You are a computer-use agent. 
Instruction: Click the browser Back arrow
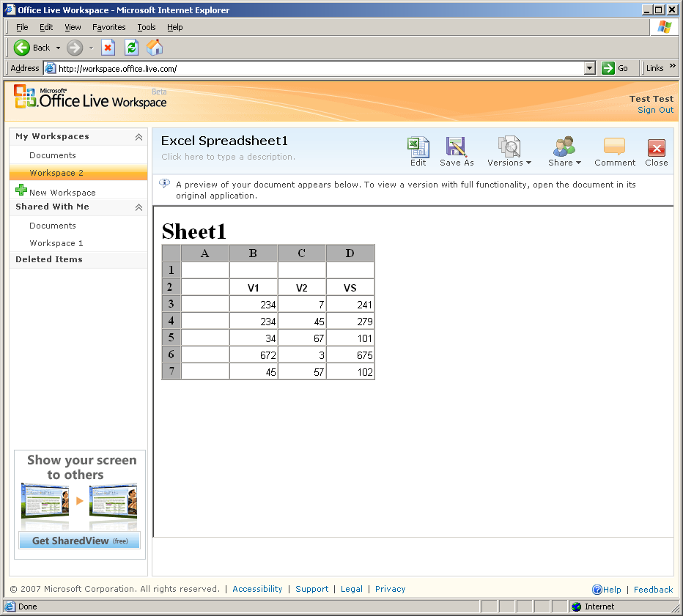pyautogui.click(x=22, y=48)
